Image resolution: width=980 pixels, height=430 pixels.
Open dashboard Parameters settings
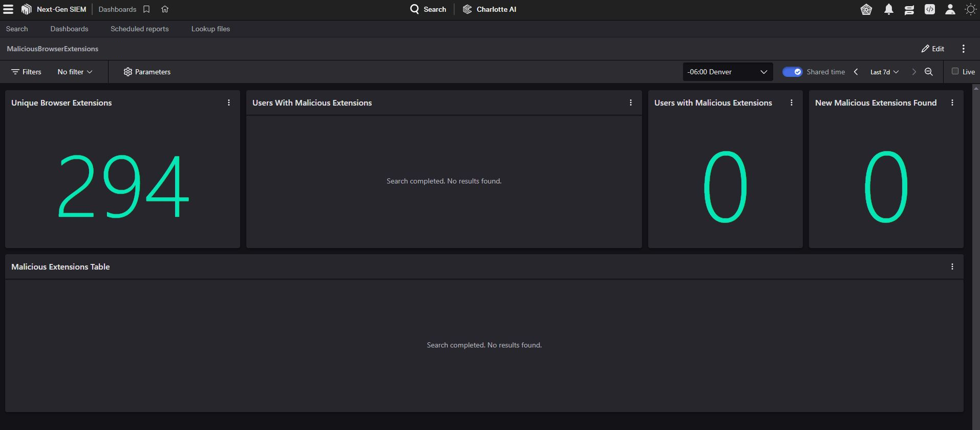[147, 72]
